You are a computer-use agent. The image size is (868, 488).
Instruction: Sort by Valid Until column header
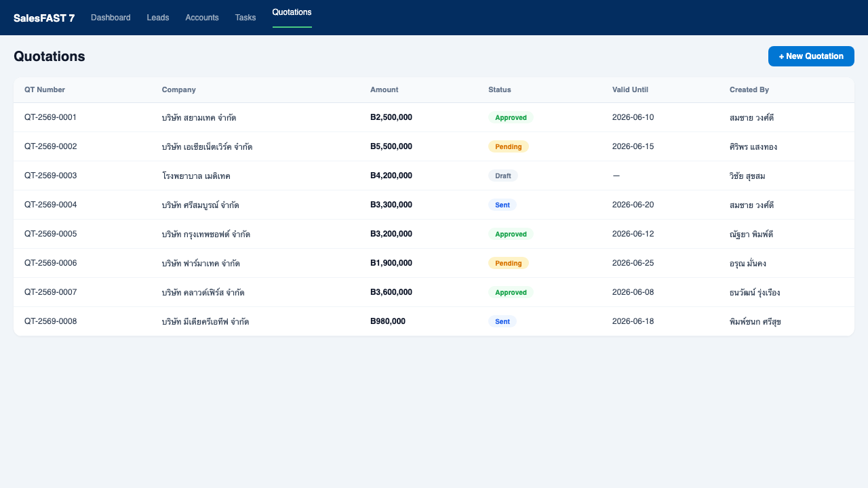(x=630, y=89)
